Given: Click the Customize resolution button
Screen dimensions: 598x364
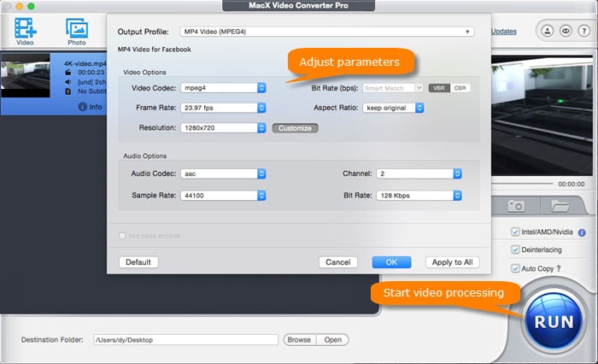Looking at the screenshot, I should (x=296, y=128).
